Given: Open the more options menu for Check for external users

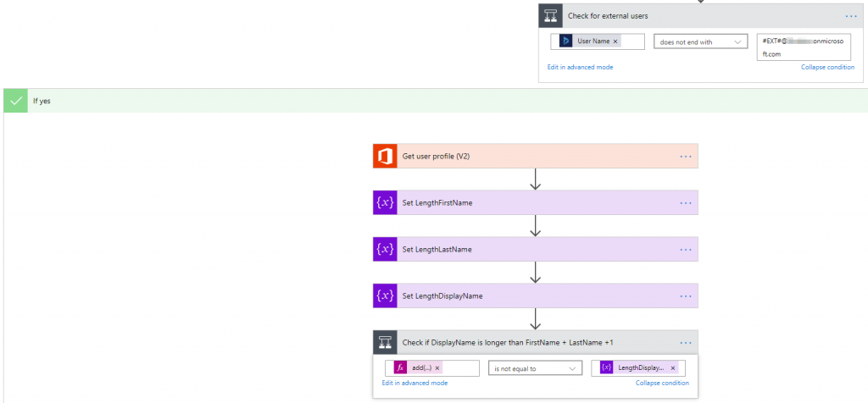Looking at the screenshot, I should [x=851, y=16].
